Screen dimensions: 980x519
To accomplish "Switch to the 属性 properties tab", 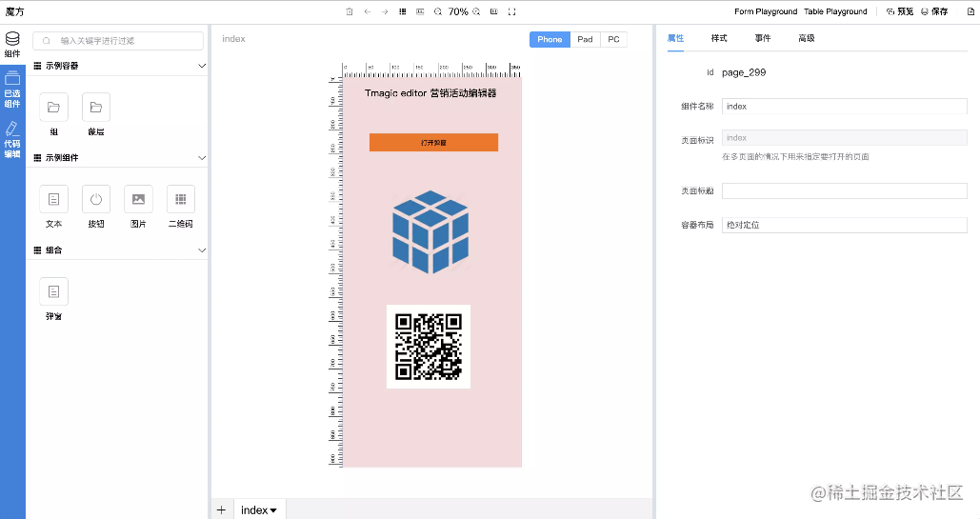I will 675,38.
